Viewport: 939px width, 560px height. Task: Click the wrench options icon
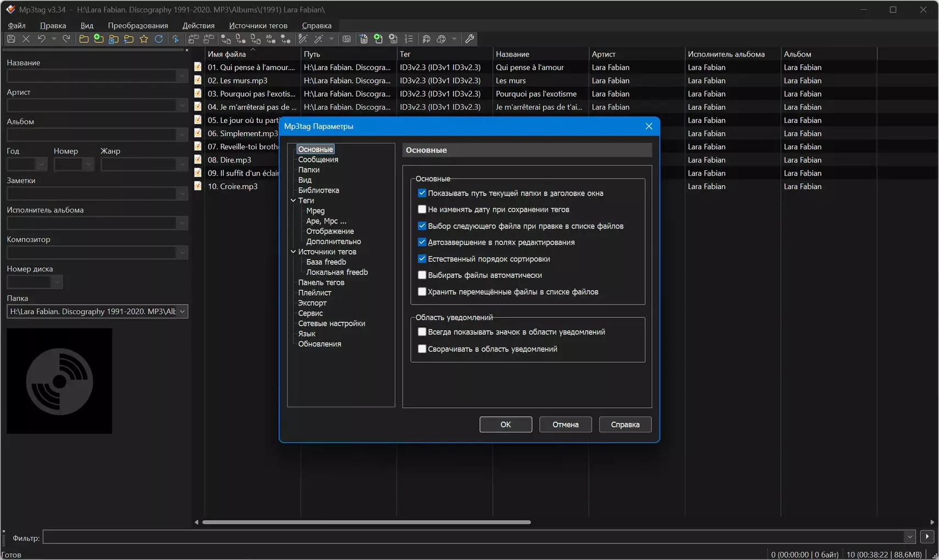470,39
